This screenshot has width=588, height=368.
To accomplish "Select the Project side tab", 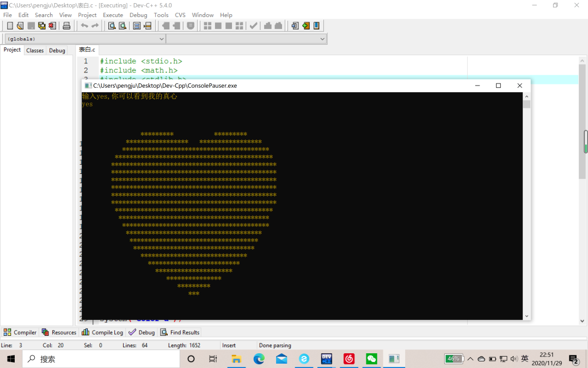I will coord(12,50).
